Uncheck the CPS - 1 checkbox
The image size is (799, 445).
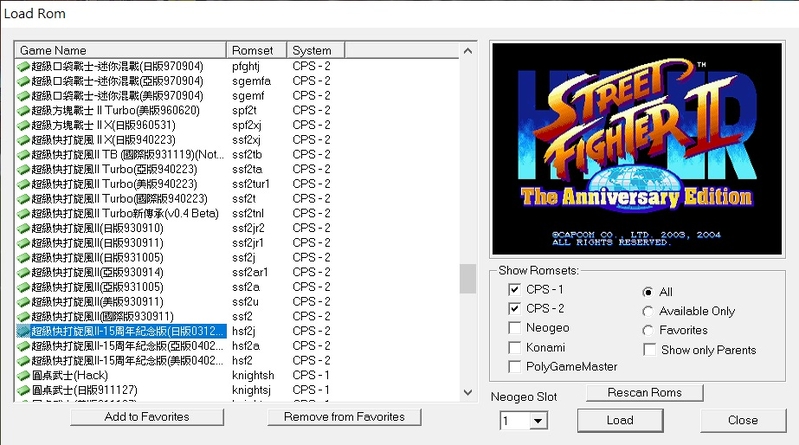(x=515, y=290)
